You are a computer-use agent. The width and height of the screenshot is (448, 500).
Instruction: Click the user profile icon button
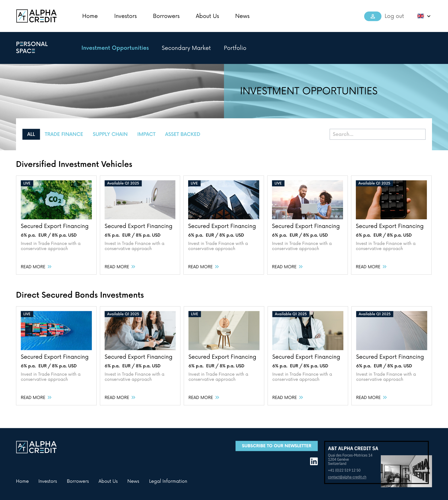point(372,16)
